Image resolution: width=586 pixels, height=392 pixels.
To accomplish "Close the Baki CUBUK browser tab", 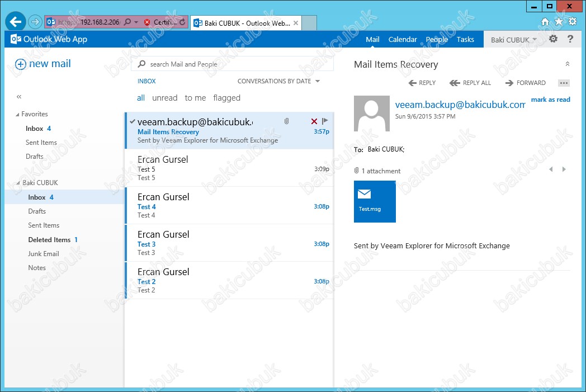I will (x=296, y=23).
